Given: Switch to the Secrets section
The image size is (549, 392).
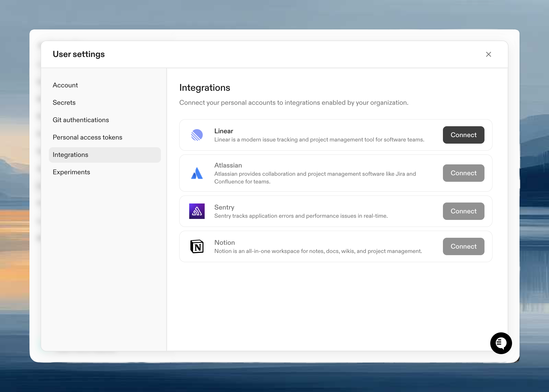Looking at the screenshot, I should tap(64, 103).
